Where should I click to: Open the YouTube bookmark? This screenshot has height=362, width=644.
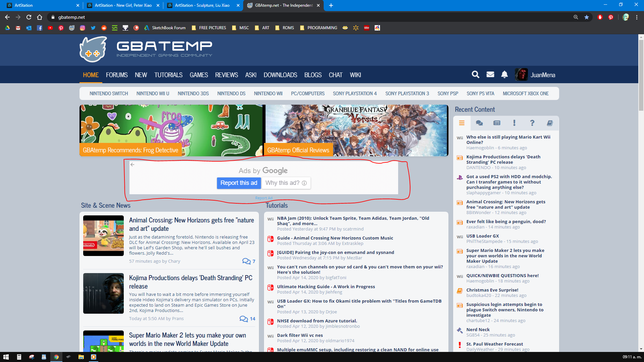[50, 28]
